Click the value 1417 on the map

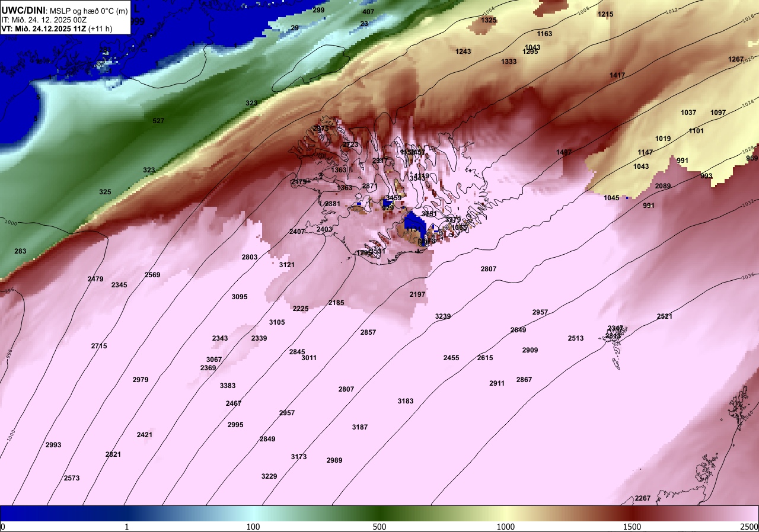point(617,75)
